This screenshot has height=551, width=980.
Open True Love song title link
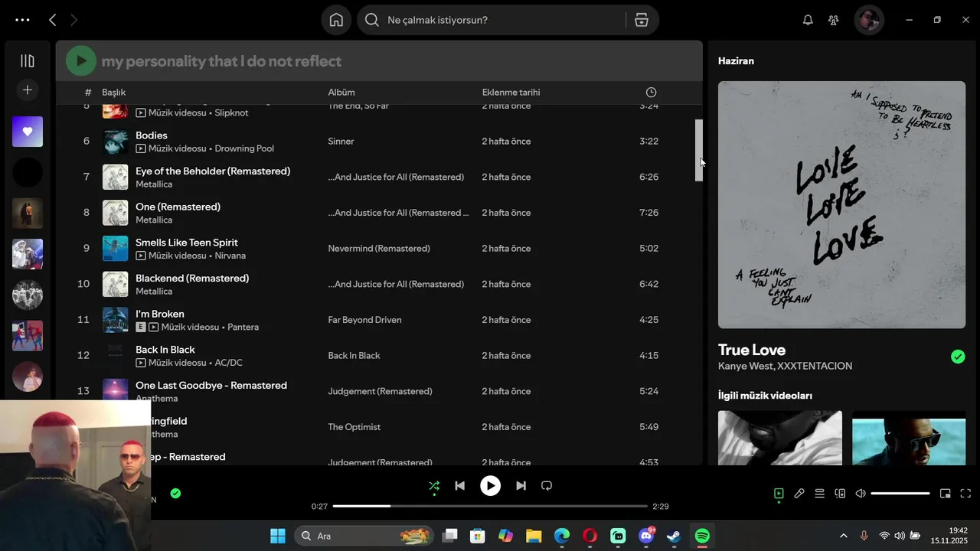pos(752,350)
